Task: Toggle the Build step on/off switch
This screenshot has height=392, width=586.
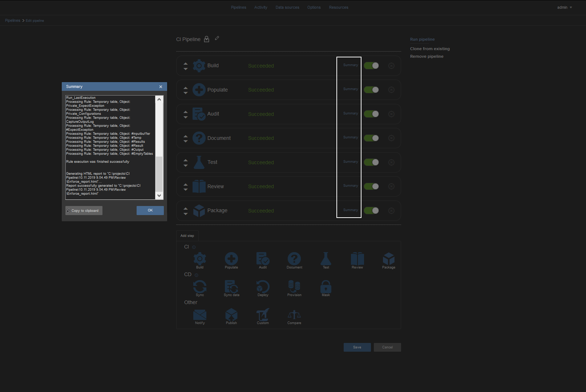Action: (x=371, y=65)
